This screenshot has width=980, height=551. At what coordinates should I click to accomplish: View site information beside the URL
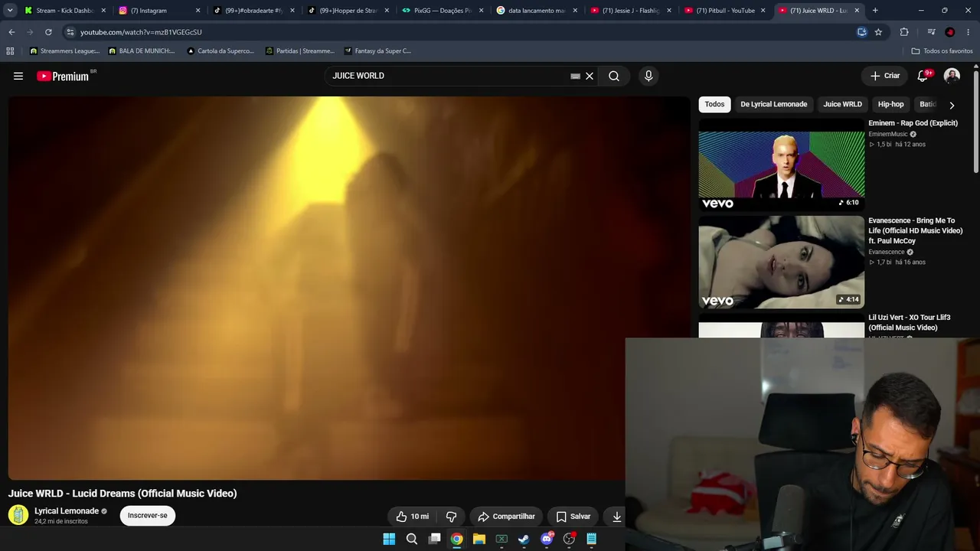[x=70, y=32]
